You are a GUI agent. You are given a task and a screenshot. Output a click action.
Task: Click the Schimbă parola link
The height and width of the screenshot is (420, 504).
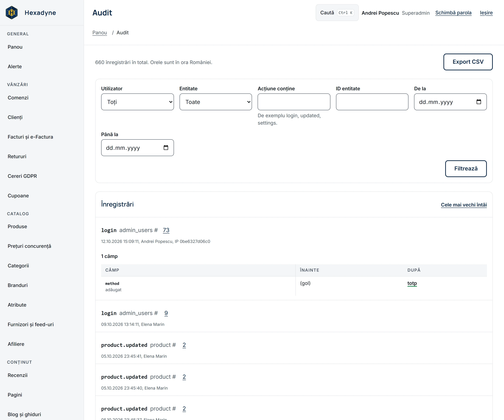[453, 13]
